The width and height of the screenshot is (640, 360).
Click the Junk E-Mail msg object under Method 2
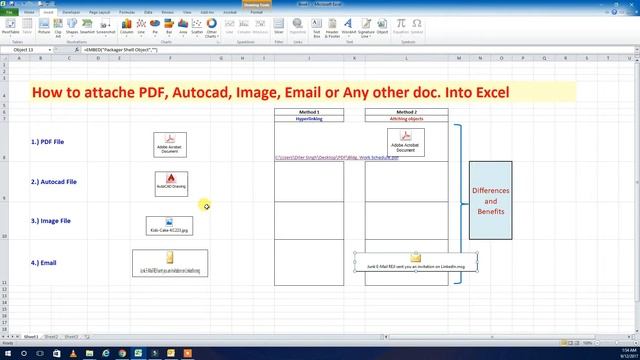click(416, 262)
